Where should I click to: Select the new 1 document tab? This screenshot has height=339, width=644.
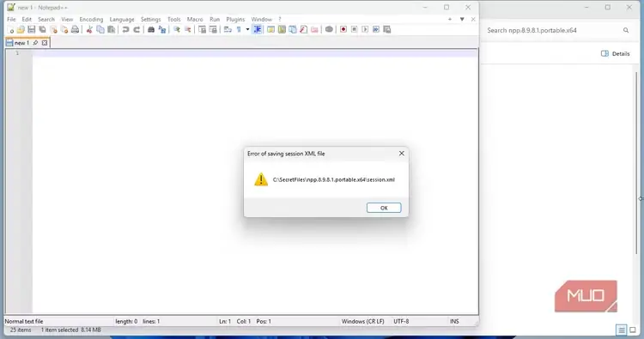tap(27, 43)
